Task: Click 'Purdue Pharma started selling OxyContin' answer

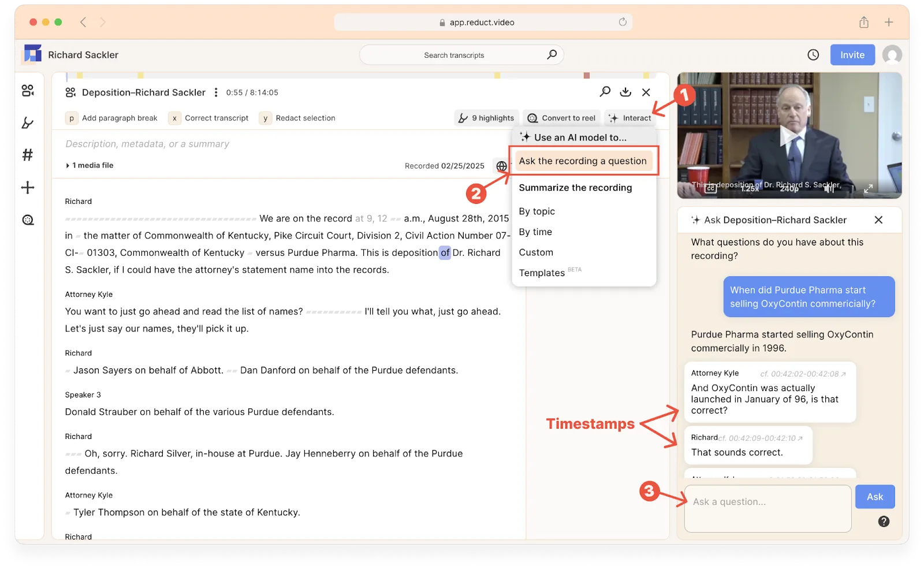Action: [783, 341]
